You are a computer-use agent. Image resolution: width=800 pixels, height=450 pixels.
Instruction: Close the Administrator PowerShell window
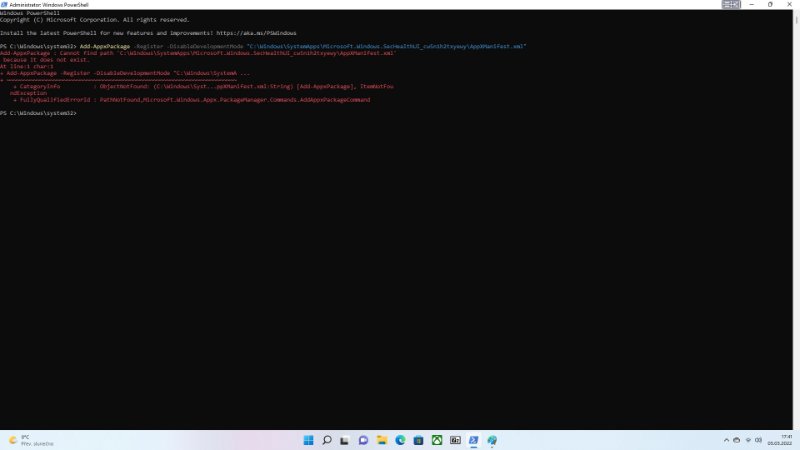(790, 5)
